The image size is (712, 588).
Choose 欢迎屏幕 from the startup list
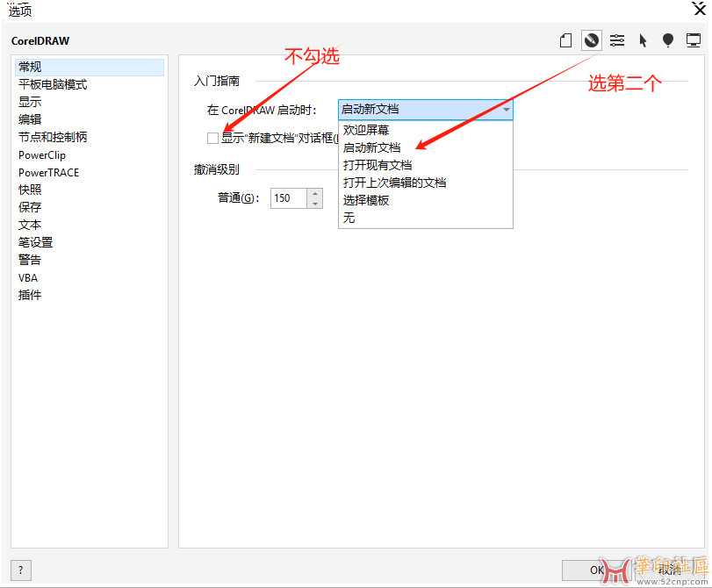(x=426, y=130)
